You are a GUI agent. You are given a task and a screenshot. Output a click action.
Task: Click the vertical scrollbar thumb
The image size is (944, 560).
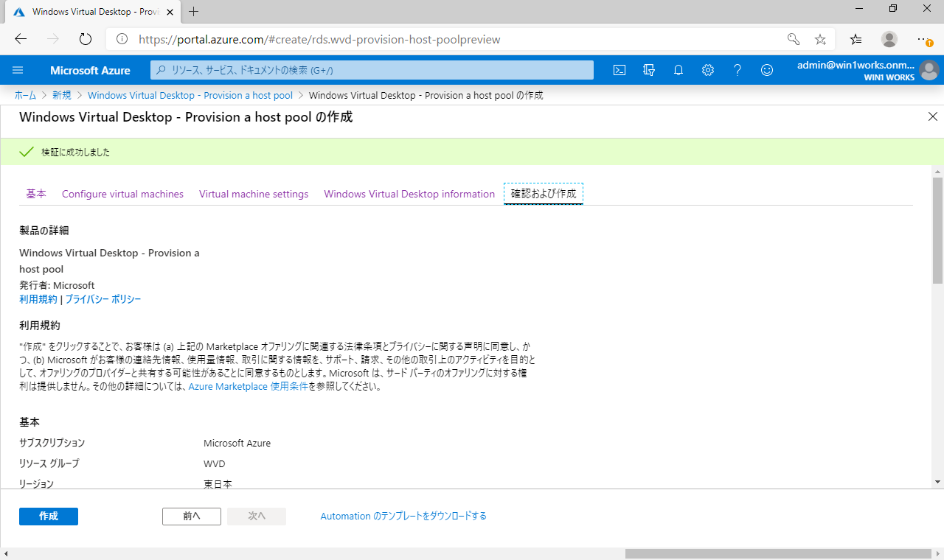937,230
